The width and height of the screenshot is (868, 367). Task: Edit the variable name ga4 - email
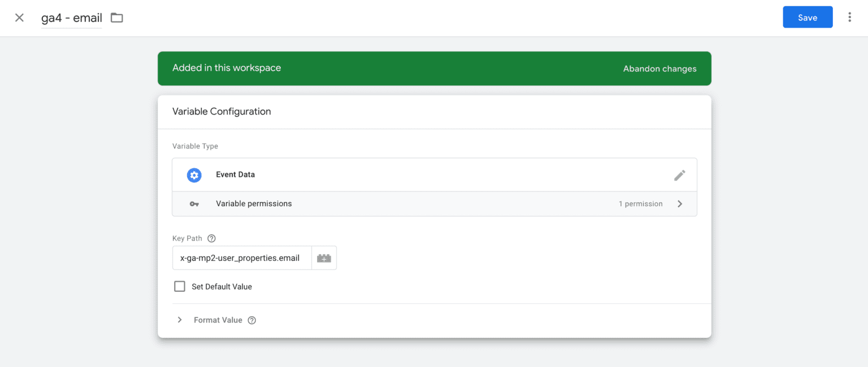point(72,18)
